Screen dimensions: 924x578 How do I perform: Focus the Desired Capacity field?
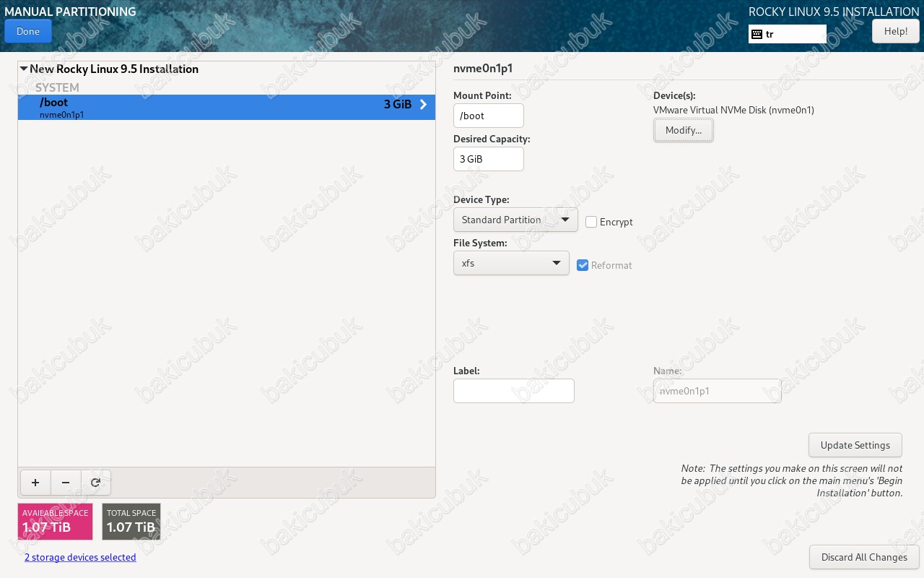489,159
